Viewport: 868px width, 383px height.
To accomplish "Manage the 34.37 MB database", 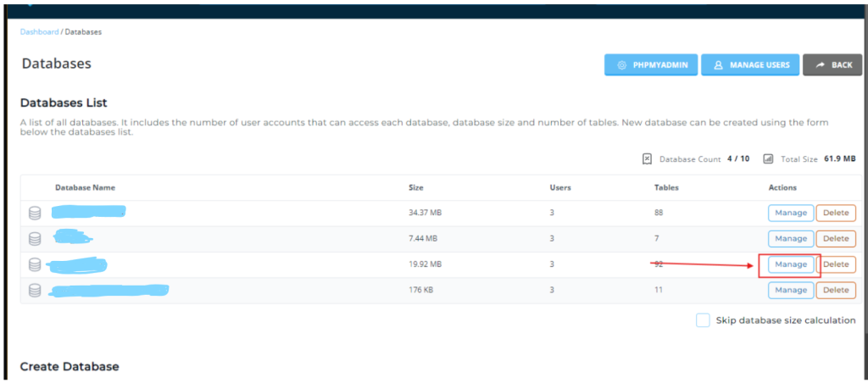I will (790, 214).
